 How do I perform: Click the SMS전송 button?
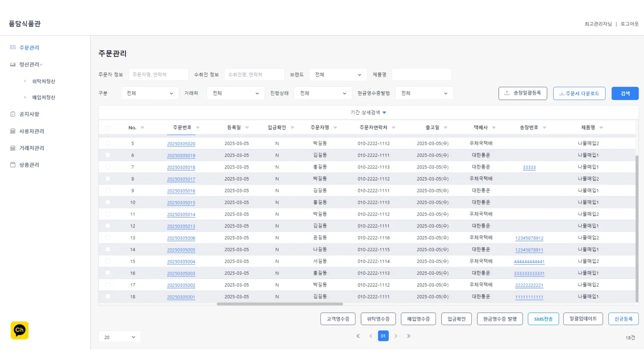[543, 319]
